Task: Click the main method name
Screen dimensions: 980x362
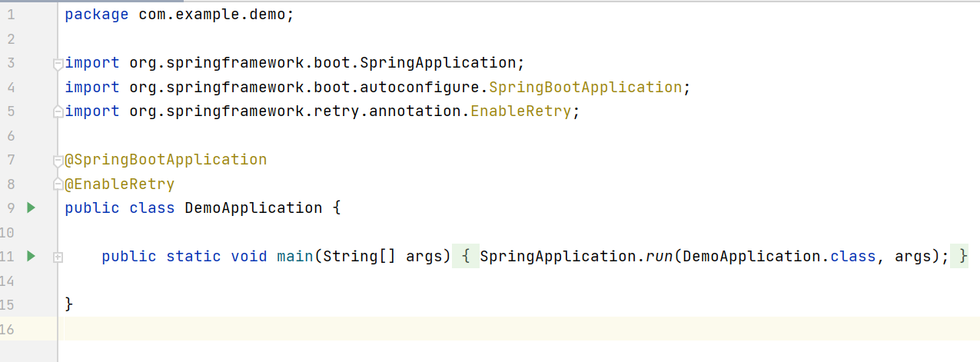Action: click(x=294, y=257)
